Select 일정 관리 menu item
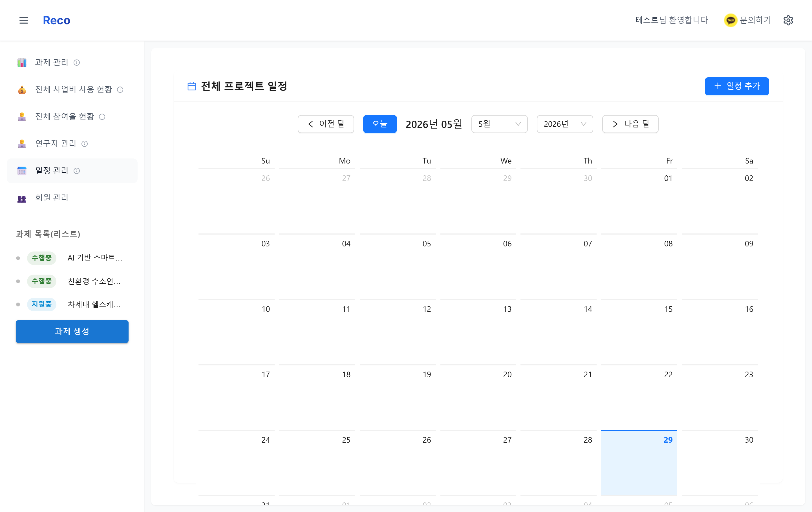This screenshot has height=512, width=812. pos(72,171)
